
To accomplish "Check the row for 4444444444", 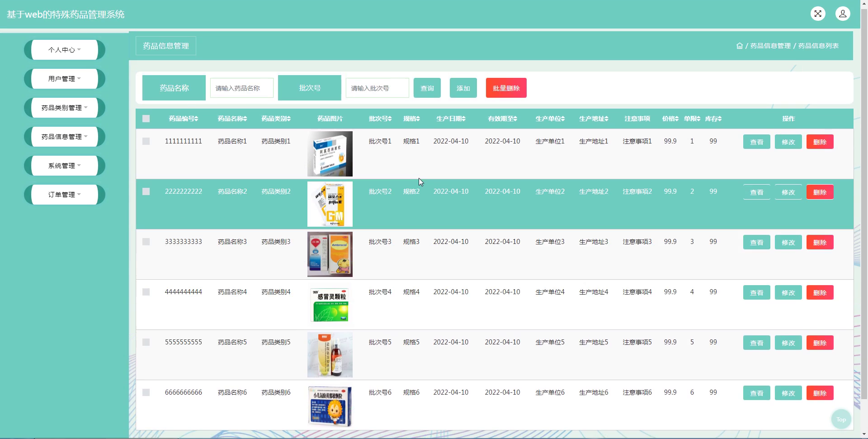I will pyautogui.click(x=146, y=292).
